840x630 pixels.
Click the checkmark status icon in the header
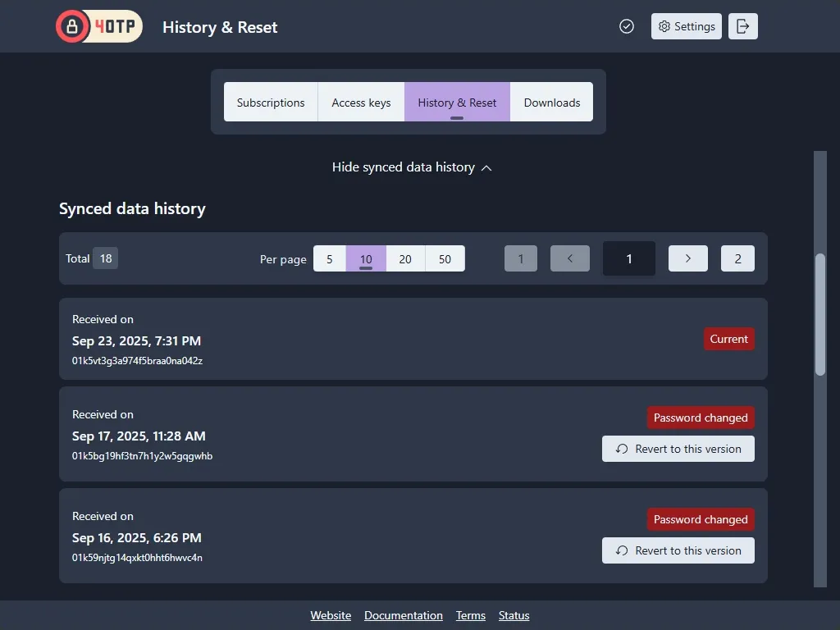(627, 26)
